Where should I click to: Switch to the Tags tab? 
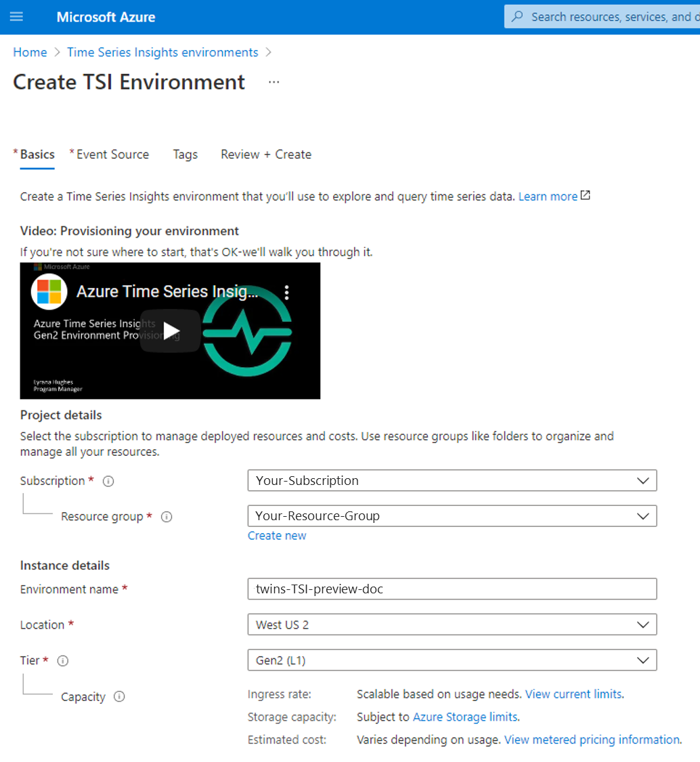point(185,154)
